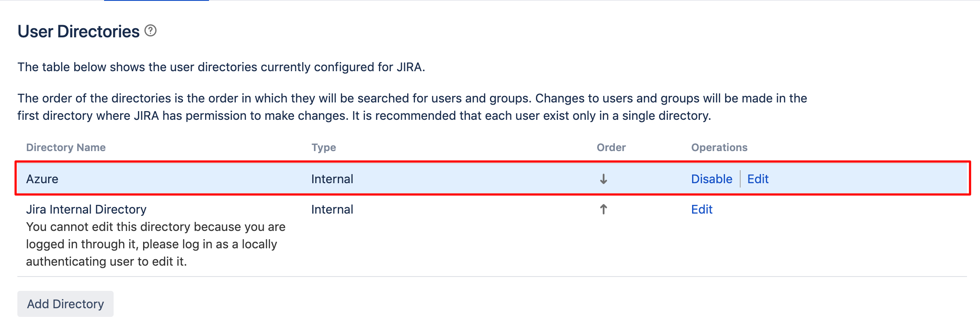Edit the Azure directory
Image resolution: width=980 pixels, height=336 pixels.
coord(758,179)
